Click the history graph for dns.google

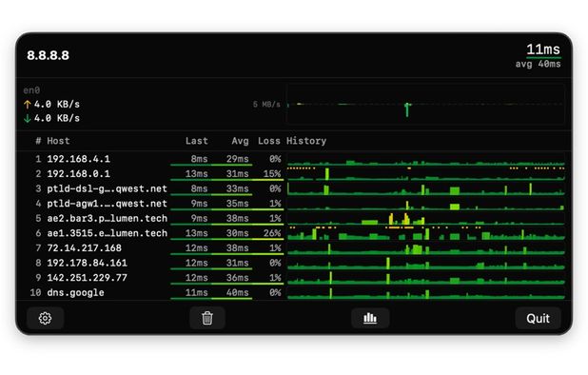[425, 293]
